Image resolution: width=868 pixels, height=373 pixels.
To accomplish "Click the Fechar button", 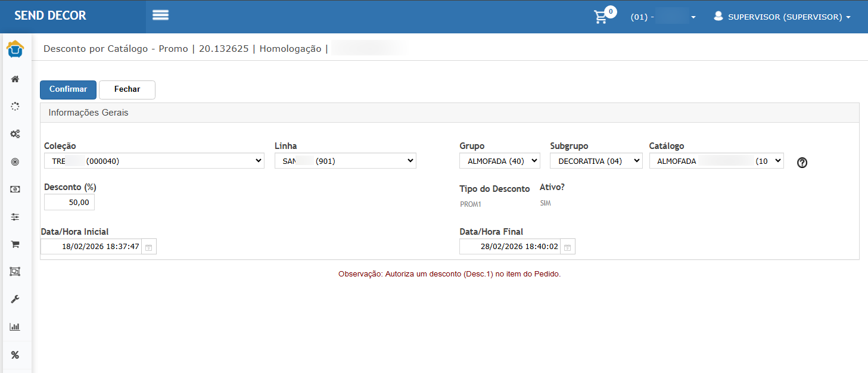I will click(127, 89).
